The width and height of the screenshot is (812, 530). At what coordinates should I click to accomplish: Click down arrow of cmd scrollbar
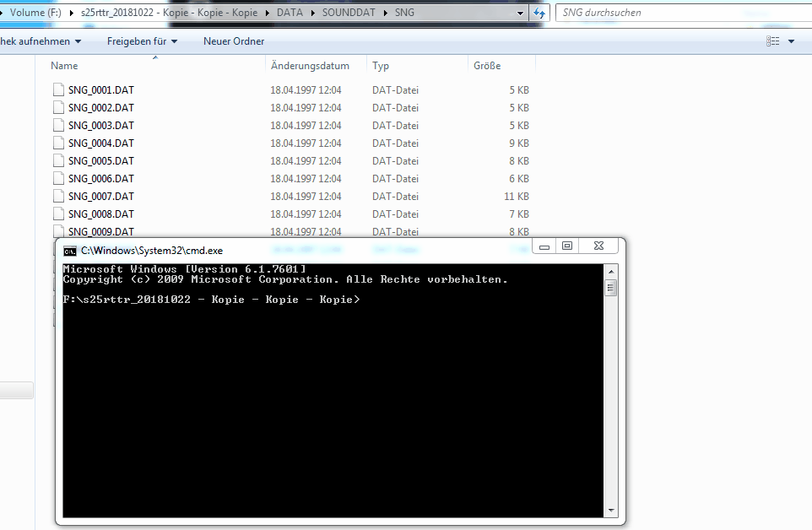(611, 511)
